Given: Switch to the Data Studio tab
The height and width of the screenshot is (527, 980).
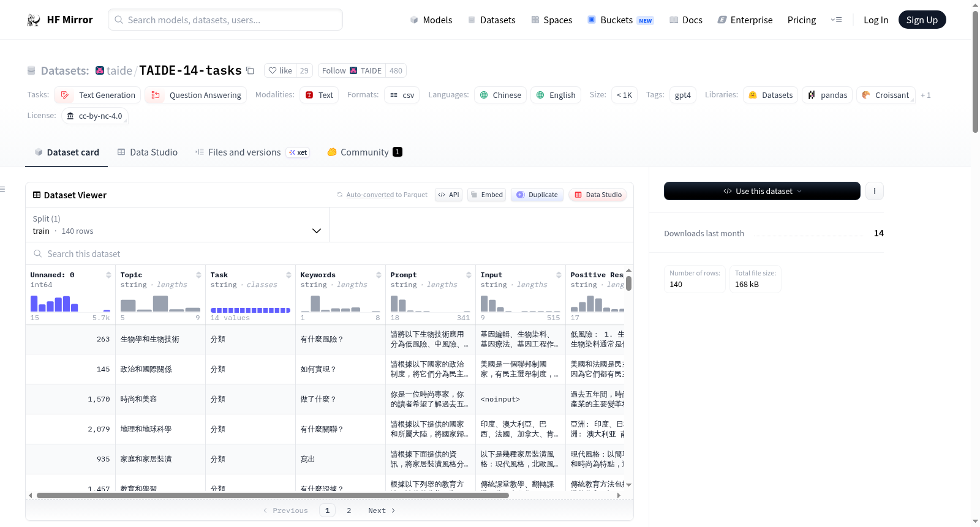Looking at the screenshot, I should [147, 152].
